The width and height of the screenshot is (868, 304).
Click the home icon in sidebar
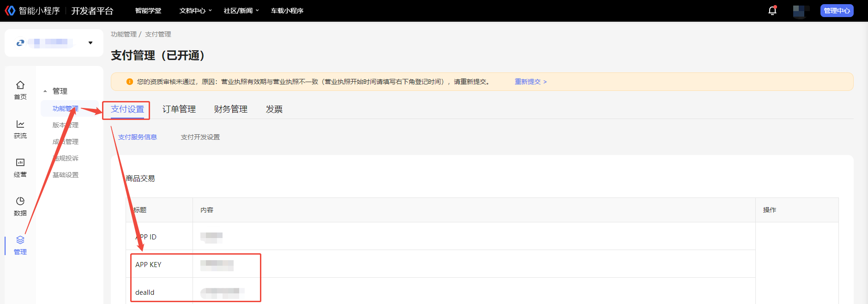(20, 85)
